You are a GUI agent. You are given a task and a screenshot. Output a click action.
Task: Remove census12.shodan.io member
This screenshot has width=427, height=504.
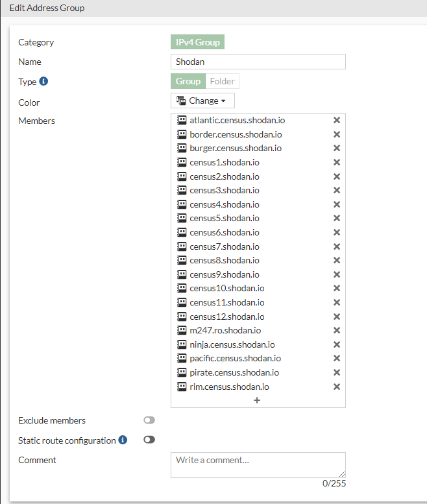pyautogui.click(x=337, y=317)
